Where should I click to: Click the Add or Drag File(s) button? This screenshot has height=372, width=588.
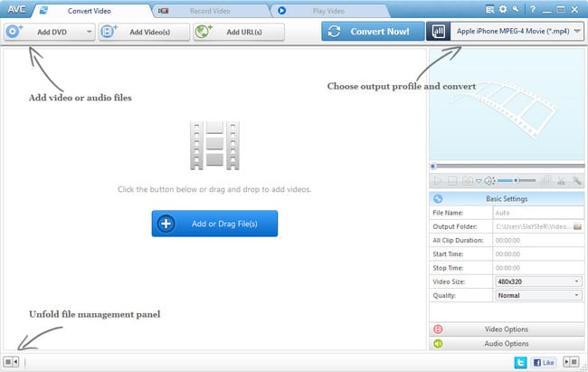pos(214,224)
